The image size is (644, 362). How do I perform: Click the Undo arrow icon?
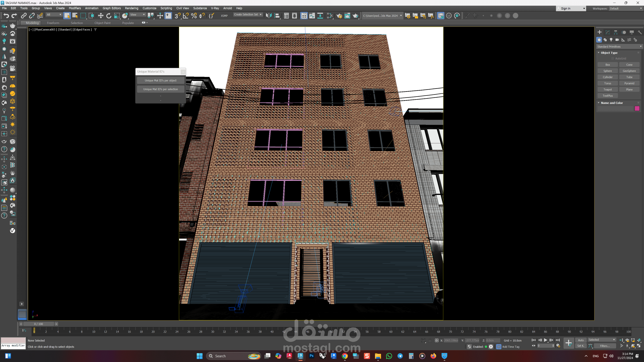pos(6,16)
